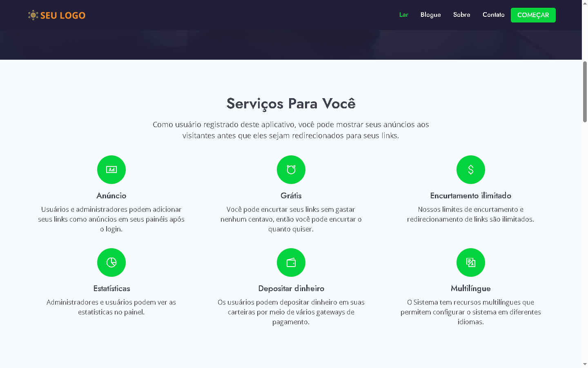Click the Multilíngue heading
The image size is (588, 368).
[x=470, y=289]
